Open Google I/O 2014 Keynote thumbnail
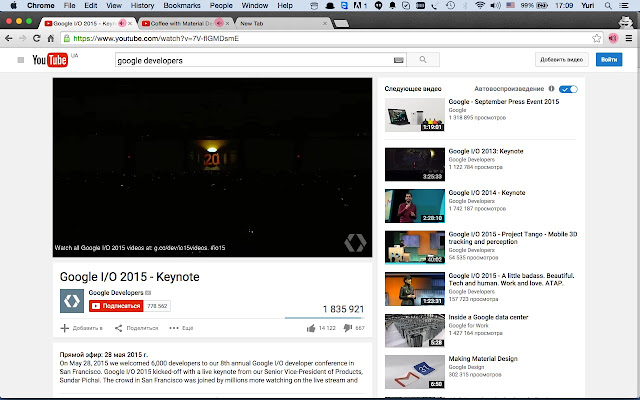The width and height of the screenshot is (640, 400). tap(415, 206)
